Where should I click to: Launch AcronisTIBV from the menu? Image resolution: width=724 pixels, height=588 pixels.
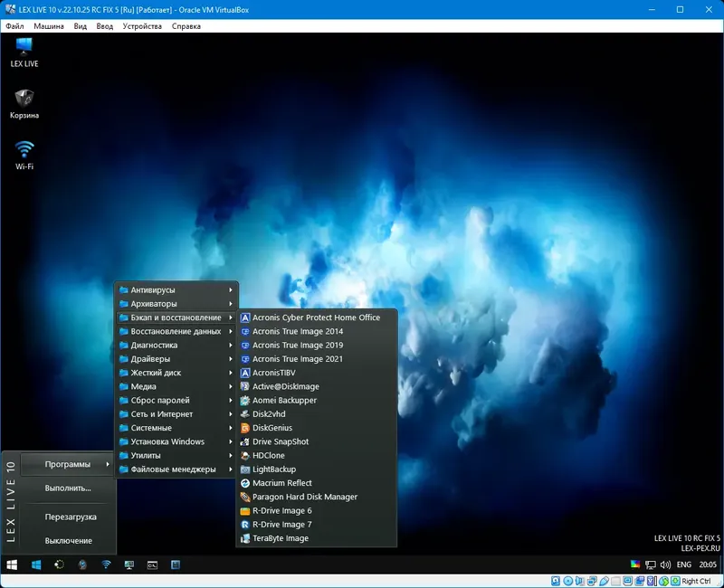[x=316, y=373]
